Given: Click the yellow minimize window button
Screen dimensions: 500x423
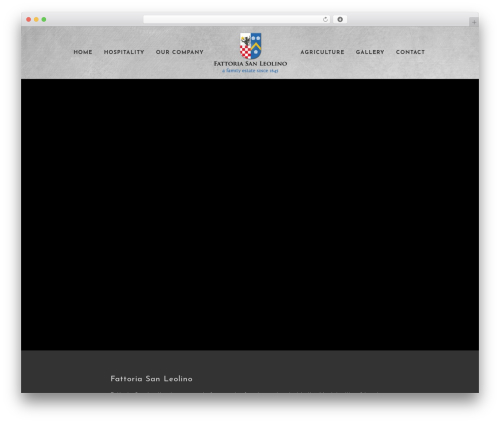Looking at the screenshot, I should coord(36,19).
